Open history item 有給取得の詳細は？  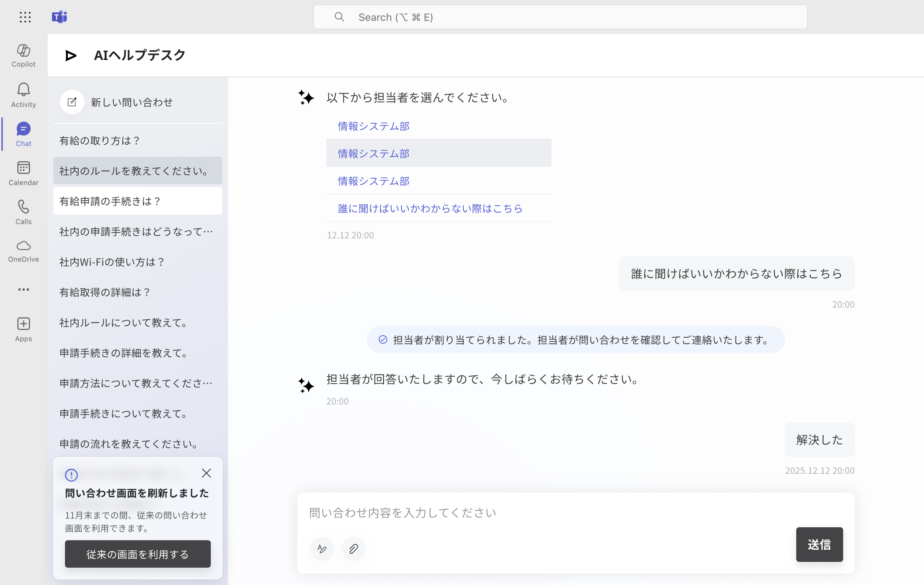(x=138, y=292)
